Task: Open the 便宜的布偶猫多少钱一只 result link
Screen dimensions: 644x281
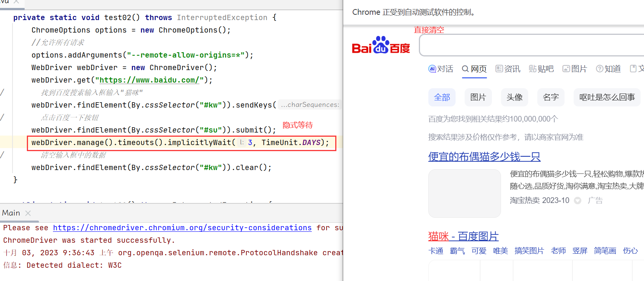Action: point(484,156)
